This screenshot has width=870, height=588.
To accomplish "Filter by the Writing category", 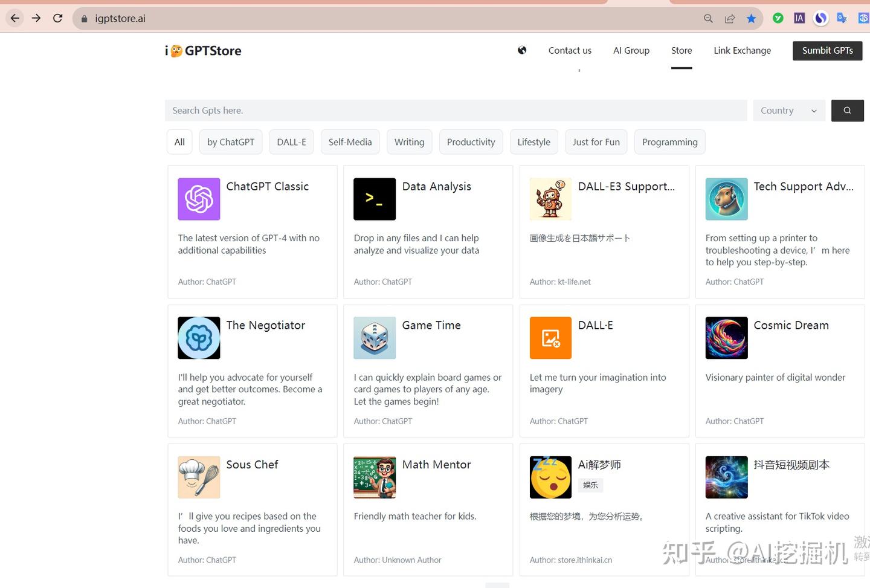I will pyautogui.click(x=409, y=142).
